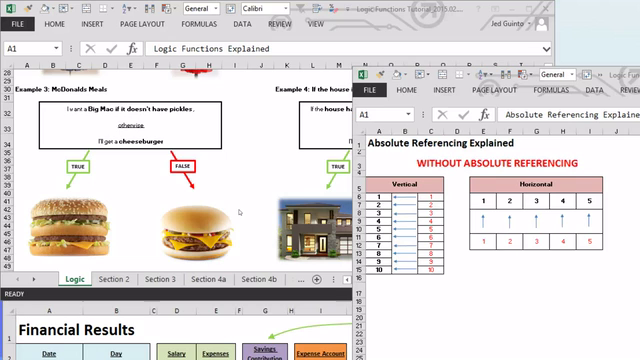Open the General number format dropdown in the Absolute Referencing window
The height and width of the screenshot is (360, 640).
[572, 74]
